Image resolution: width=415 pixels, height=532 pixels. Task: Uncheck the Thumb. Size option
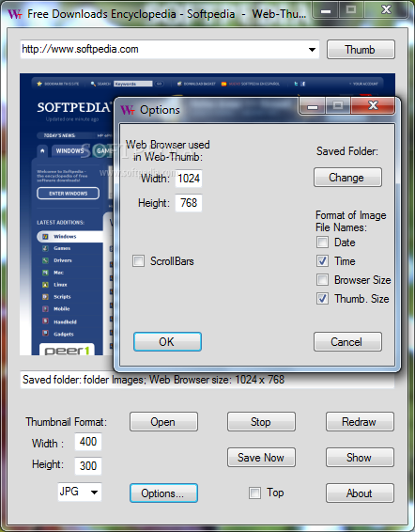click(322, 299)
